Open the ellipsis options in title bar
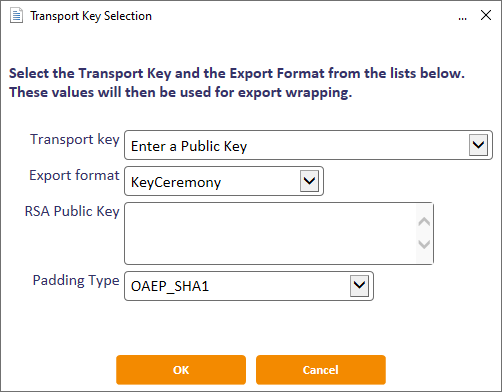This screenshot has width=502, height=392. point(462,18)
